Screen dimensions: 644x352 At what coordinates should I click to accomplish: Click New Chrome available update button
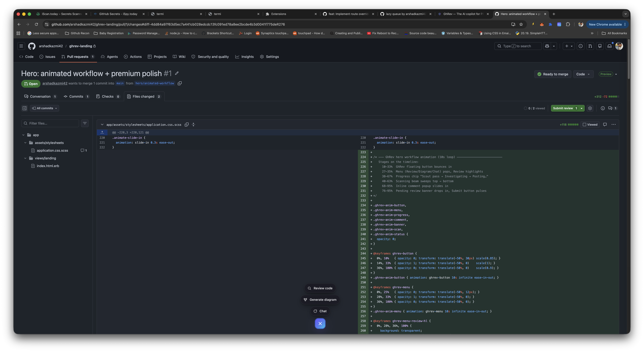607,24
